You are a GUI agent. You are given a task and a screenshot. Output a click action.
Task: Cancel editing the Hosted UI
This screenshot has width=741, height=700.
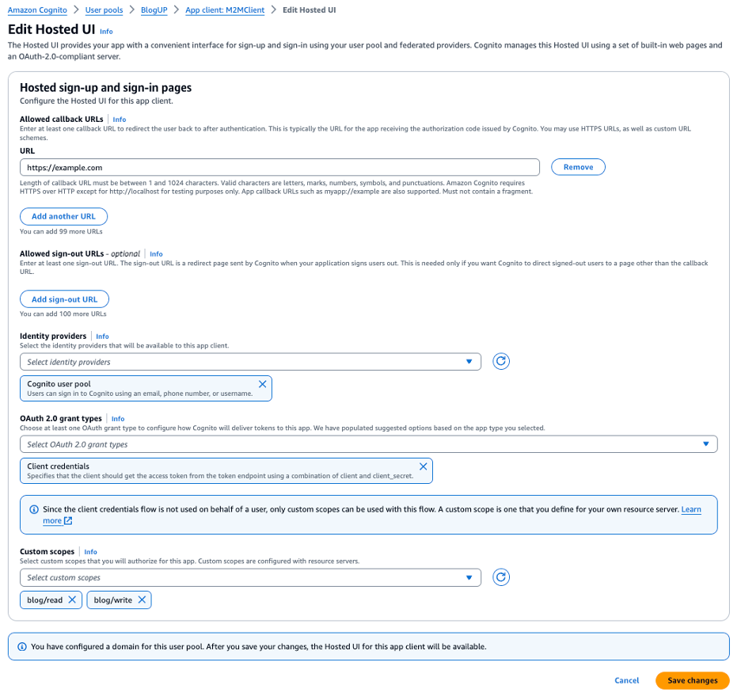click(x=626, y=680)
